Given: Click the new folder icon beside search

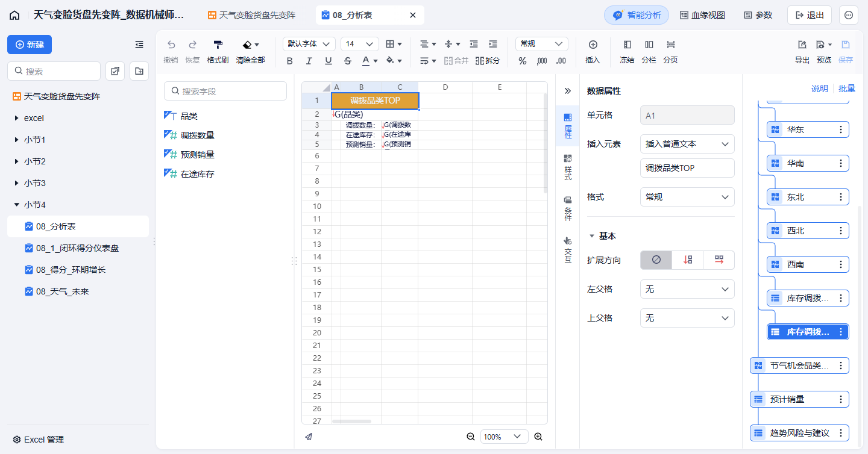Looking at the screenshot, I should click(x=139, y=71).
